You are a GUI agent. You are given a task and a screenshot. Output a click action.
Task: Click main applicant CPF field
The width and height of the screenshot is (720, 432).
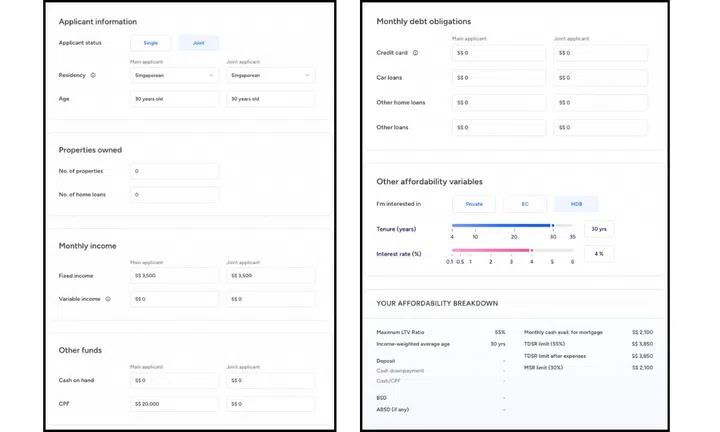(174, 404)
